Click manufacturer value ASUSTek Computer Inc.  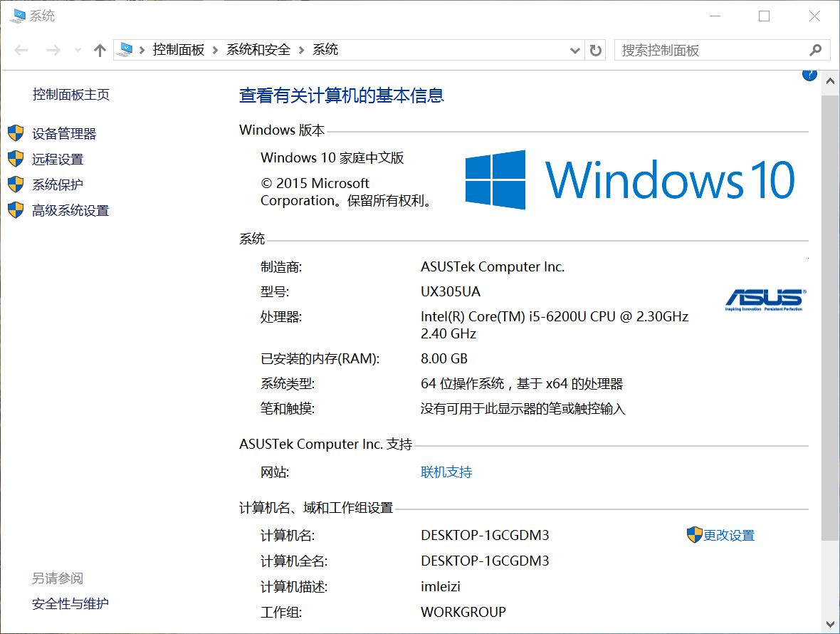coord(493,267)
